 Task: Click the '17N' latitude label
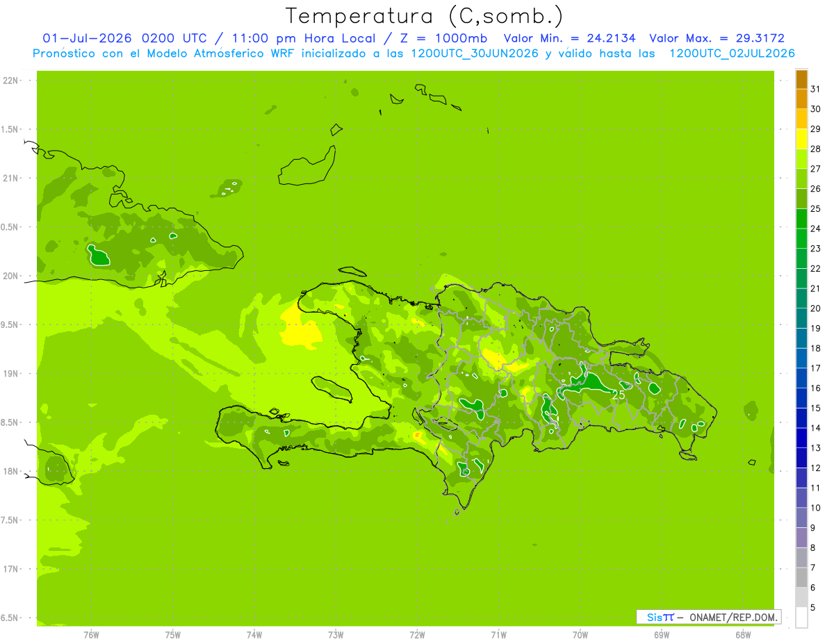(x=10, y=569)
